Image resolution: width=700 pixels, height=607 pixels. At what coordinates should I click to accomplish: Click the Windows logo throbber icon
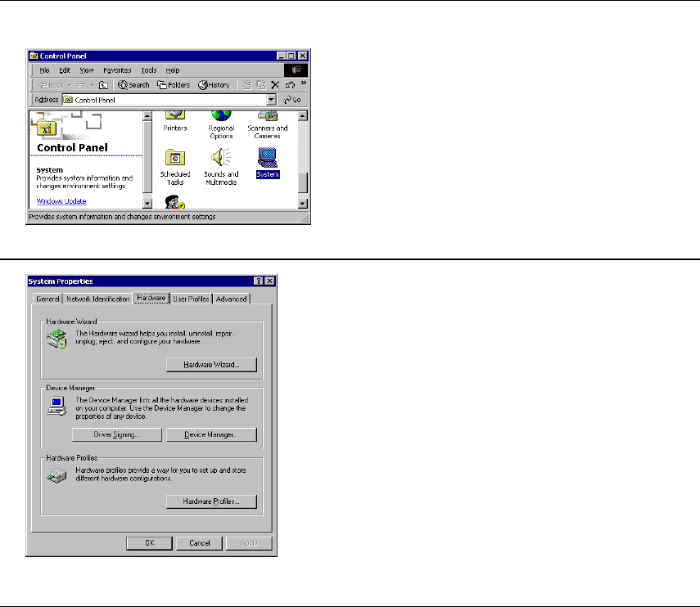(x=296, y=70)
